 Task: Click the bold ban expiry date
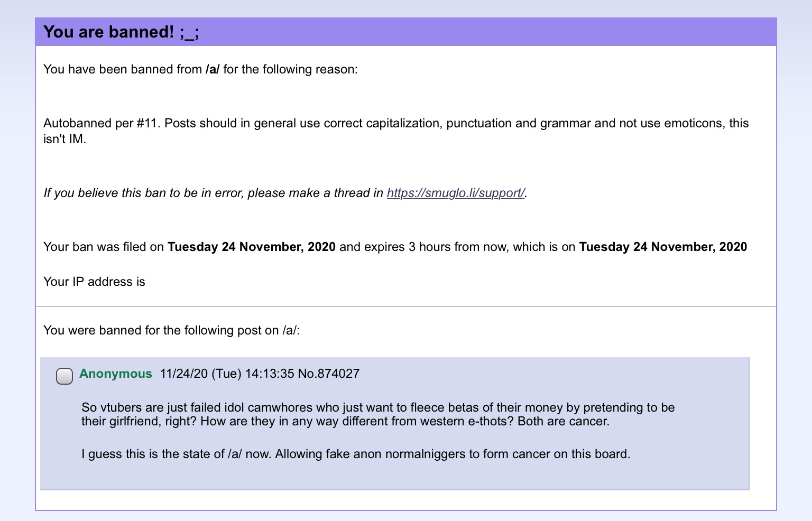(663, 247)
